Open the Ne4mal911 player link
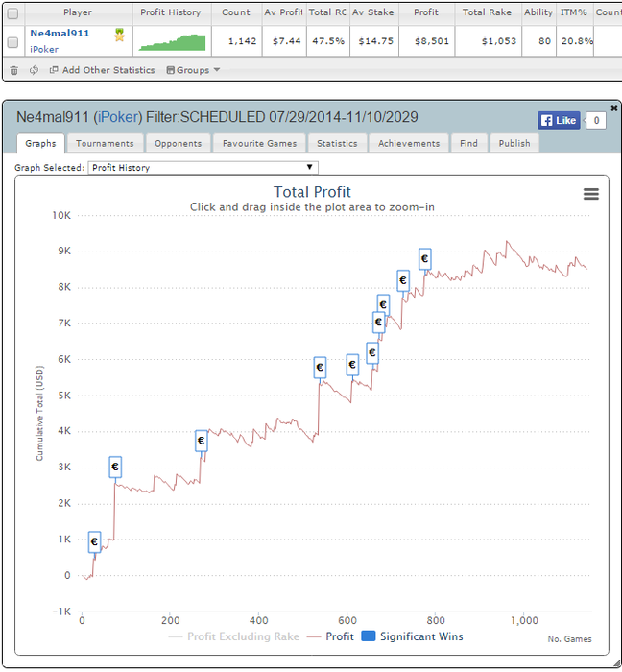Image resolution: width=622 pixels, height=672 pixels. pos(60,33)
